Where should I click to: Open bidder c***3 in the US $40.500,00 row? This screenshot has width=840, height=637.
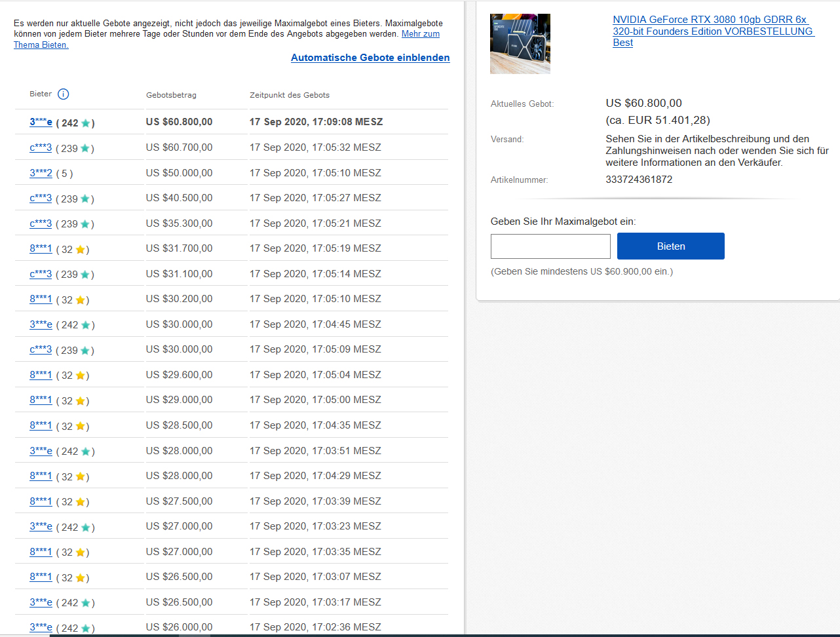tap(41, 198)
